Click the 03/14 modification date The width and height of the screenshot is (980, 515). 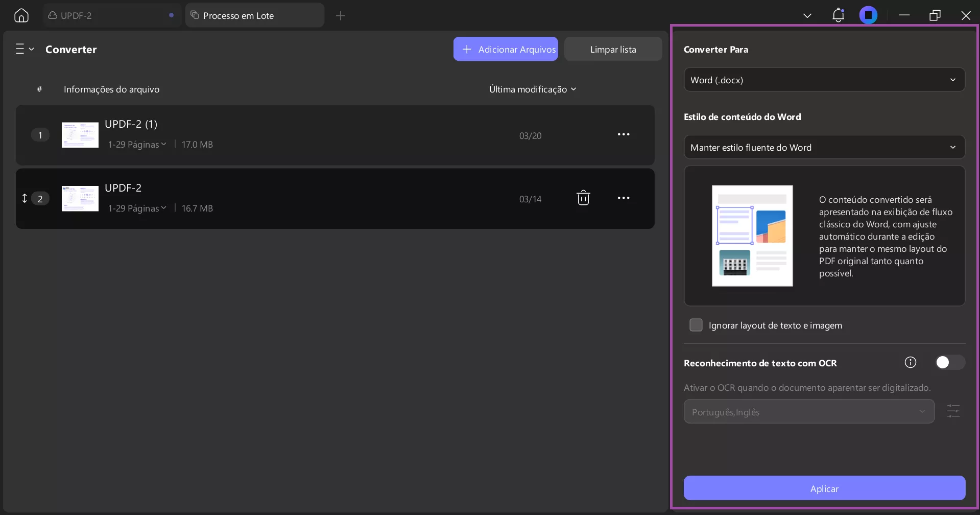530,199
